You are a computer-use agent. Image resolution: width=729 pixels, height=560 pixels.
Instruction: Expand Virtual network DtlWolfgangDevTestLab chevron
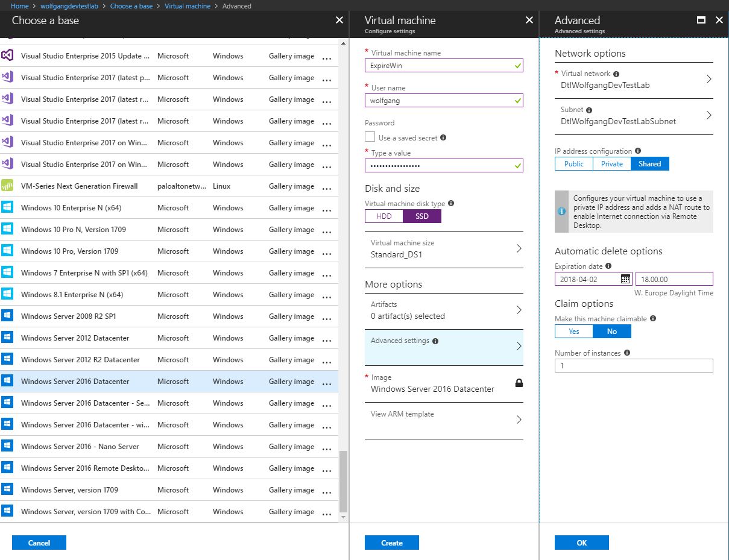tap(709, 79)
